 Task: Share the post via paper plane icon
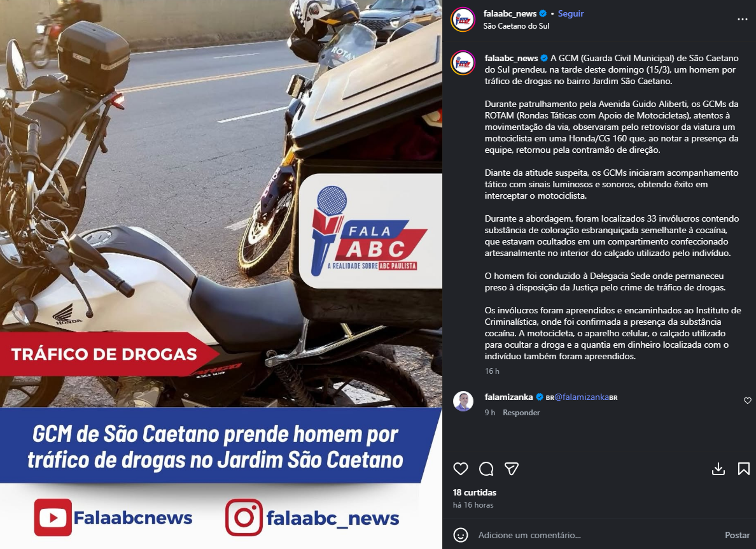(511, 469)
